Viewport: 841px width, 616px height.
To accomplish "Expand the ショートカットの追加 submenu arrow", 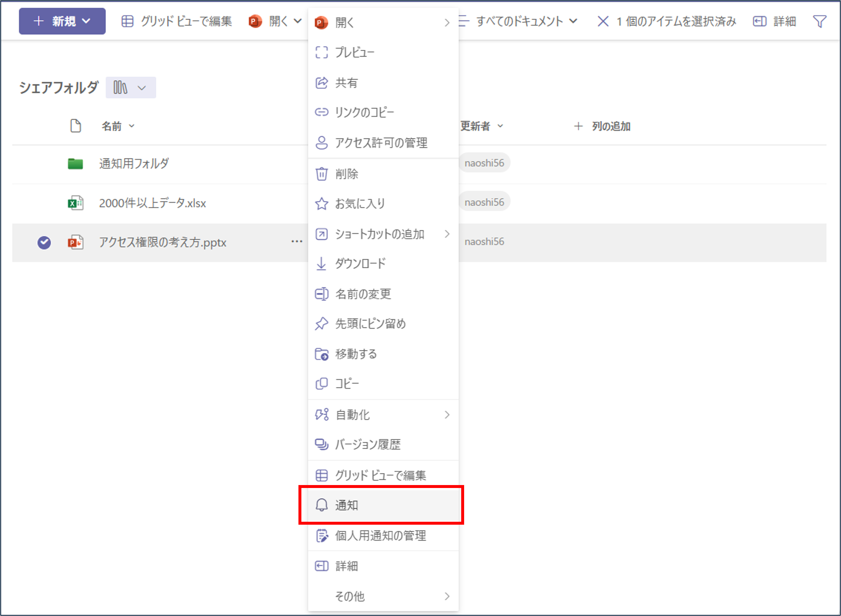I will tap(447, 234).
